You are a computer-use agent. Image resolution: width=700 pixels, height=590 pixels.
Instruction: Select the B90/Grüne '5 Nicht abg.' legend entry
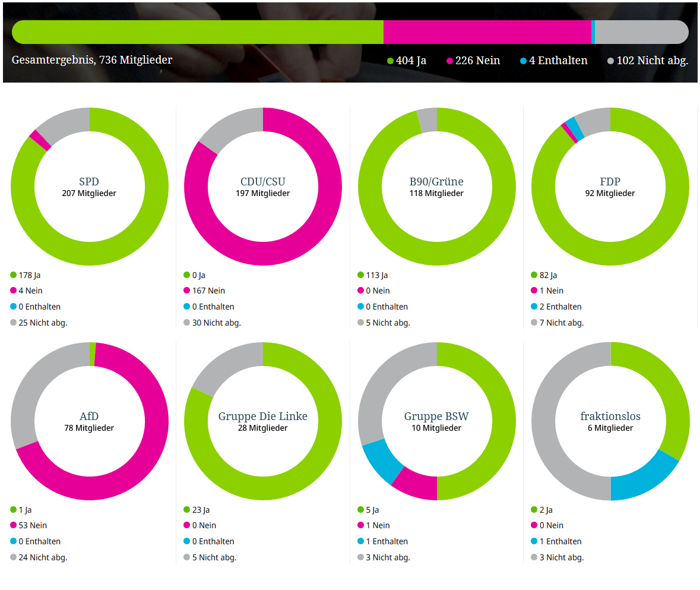pyautogui.click(x=384, y=323)
